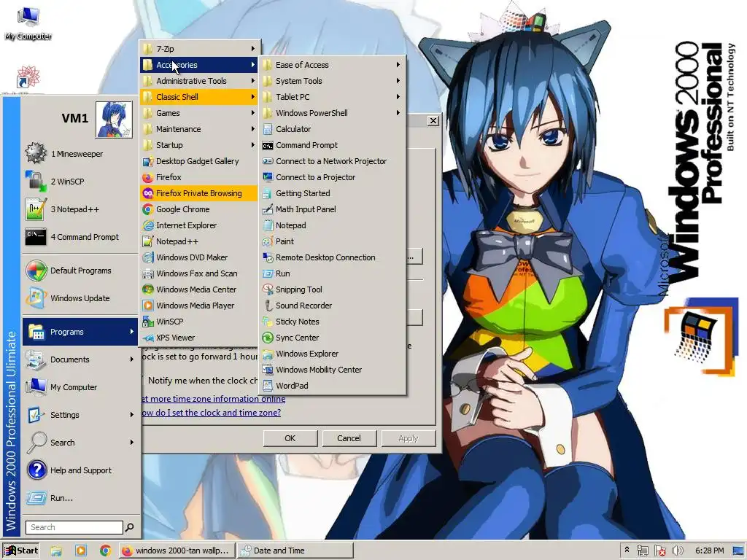Launch WinSCP from Programs list
Screen dimensions: 747x560
click(199, 322)
